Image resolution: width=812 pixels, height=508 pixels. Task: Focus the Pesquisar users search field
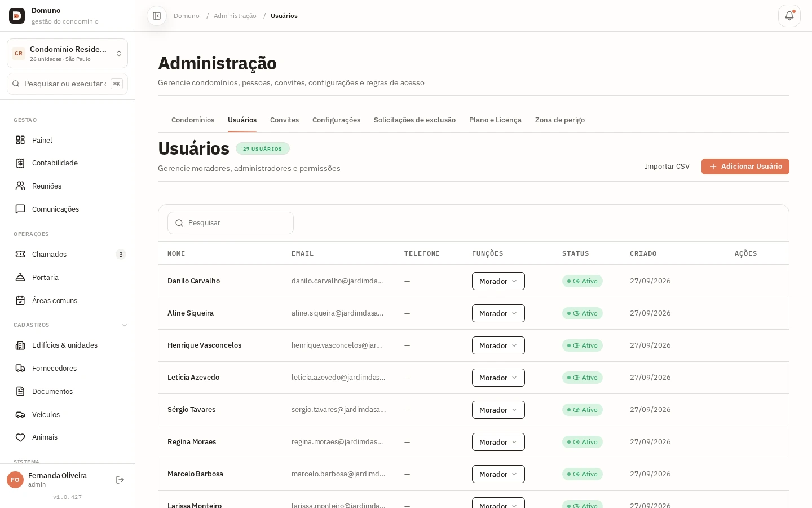[x=231, y=223]
